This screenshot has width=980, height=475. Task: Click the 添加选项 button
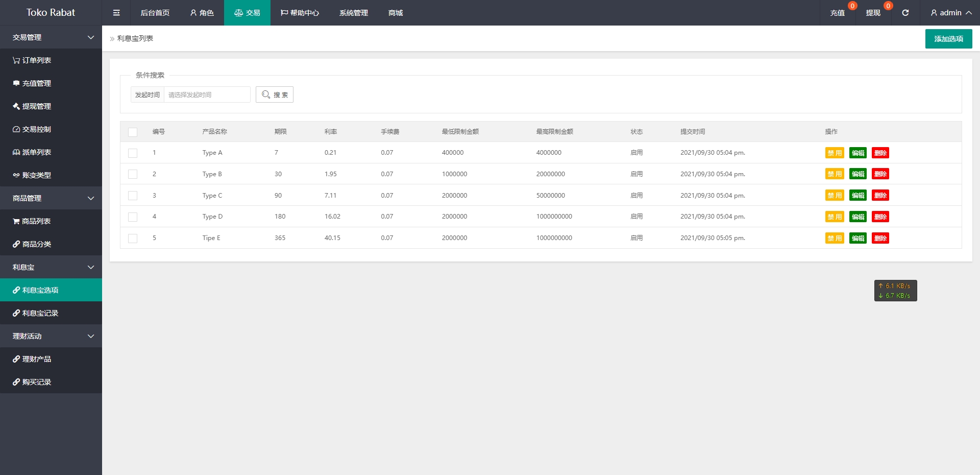[x=948, y=39]
